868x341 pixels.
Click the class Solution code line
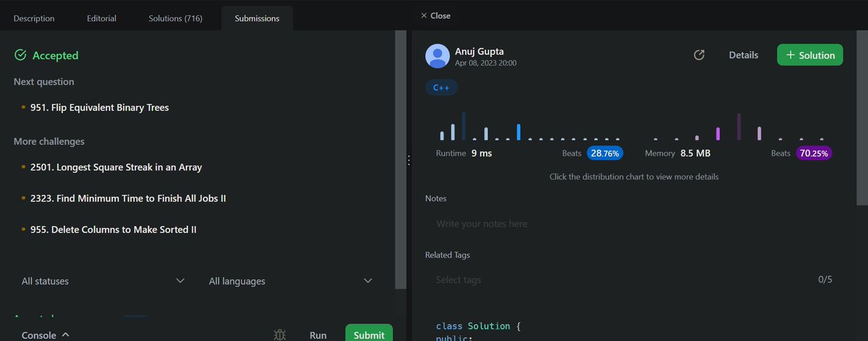tap(478, 326)
